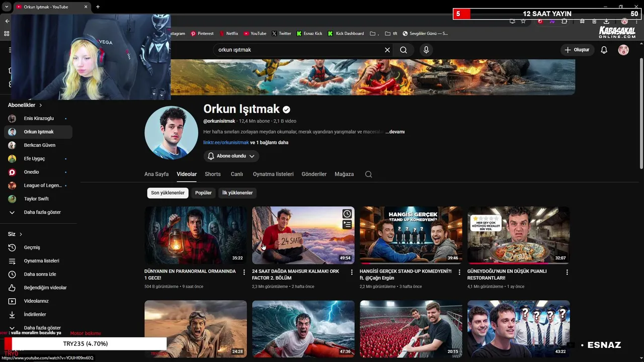Open the Pinterest bookmark
Screen dimensions: 644x362
tap(202, 34)
